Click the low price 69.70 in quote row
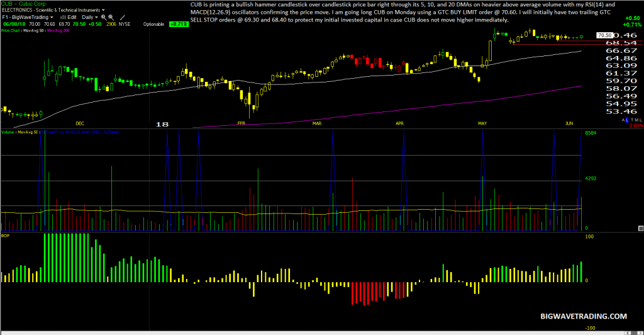 coord(65,25)
